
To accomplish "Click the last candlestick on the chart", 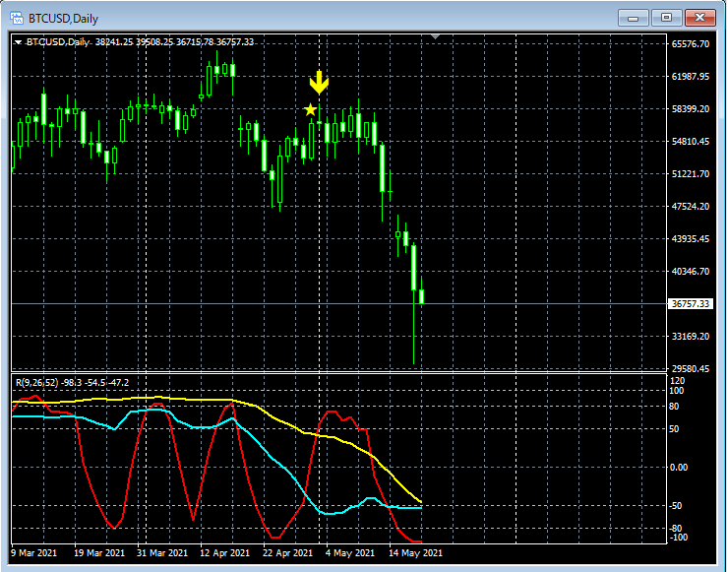I will coord(421,295).
